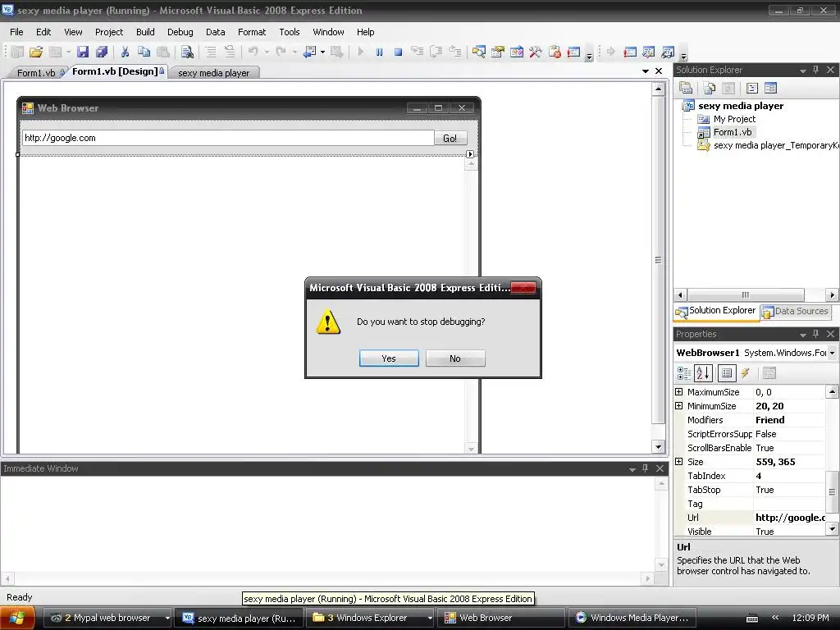The image size is (840, 630).
Task: Click View Code icon in Solution Explorer
Action: coord(752,88)
